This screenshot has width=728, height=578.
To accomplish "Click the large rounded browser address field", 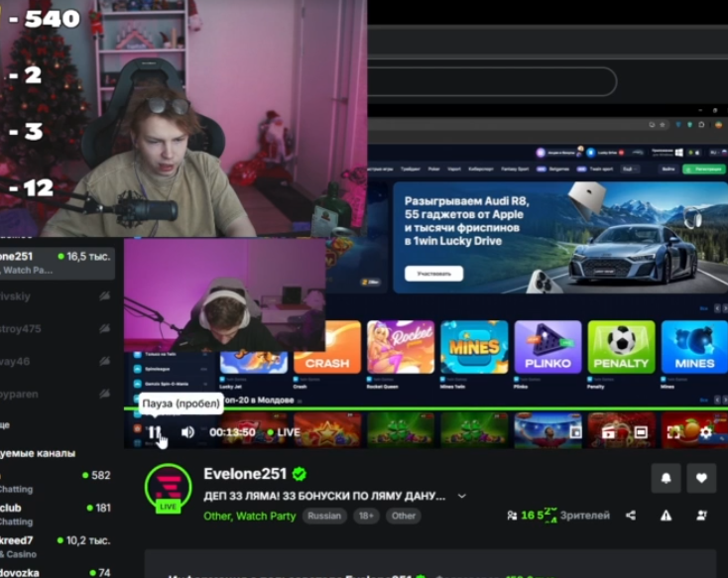I will tap(492, 81).
